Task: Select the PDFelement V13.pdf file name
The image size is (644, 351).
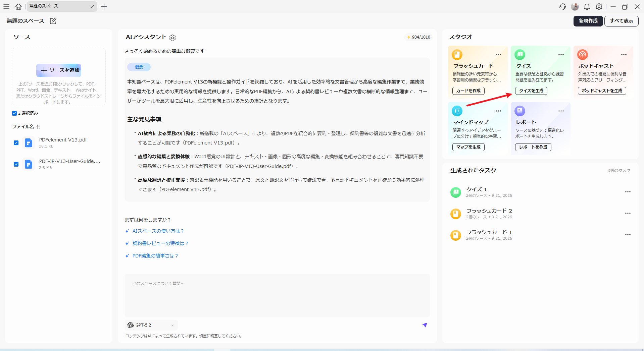Action: coord(63,140)
